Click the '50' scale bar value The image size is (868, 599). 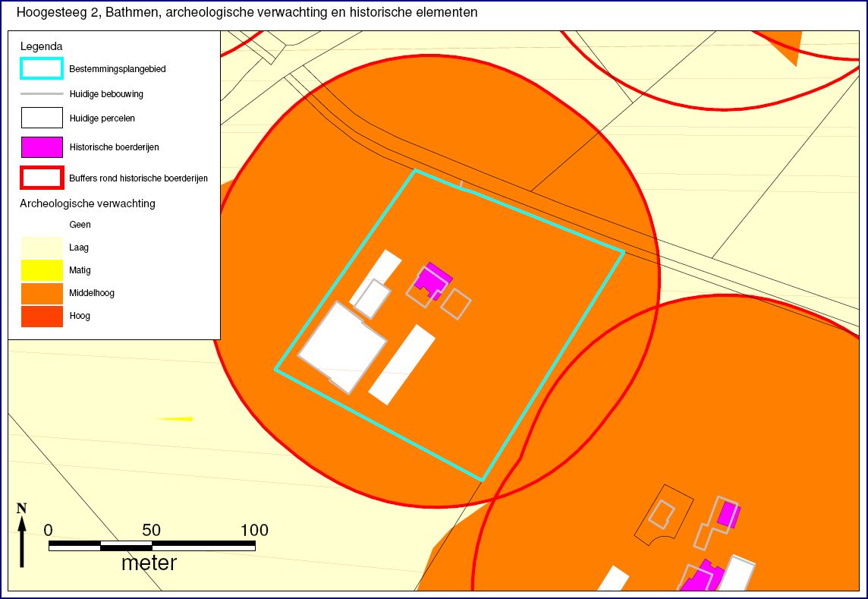151,530
